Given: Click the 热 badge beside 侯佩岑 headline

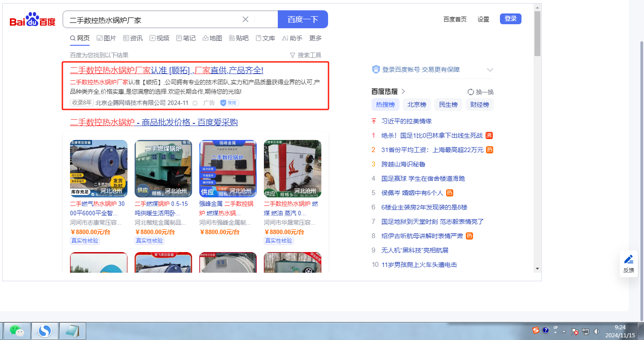Looking at the screenshot, I should [x=450, y=193].
